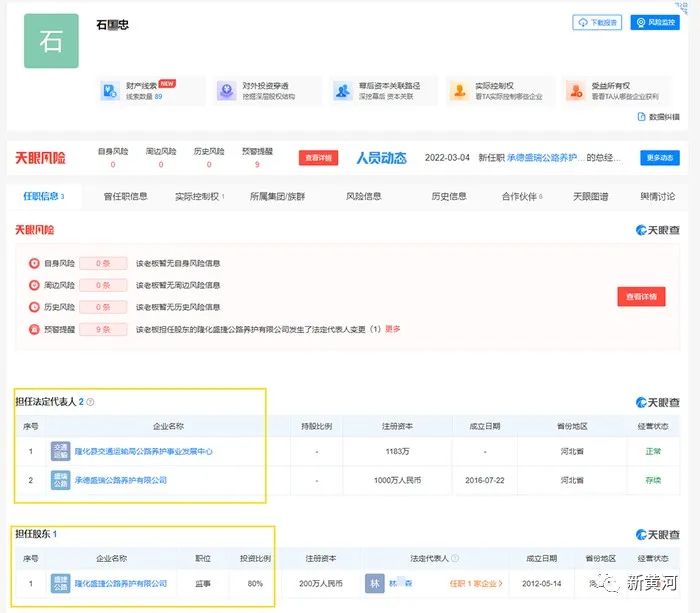
Task: Click the 数据纠错 document icon
Action: pos(642,117)
